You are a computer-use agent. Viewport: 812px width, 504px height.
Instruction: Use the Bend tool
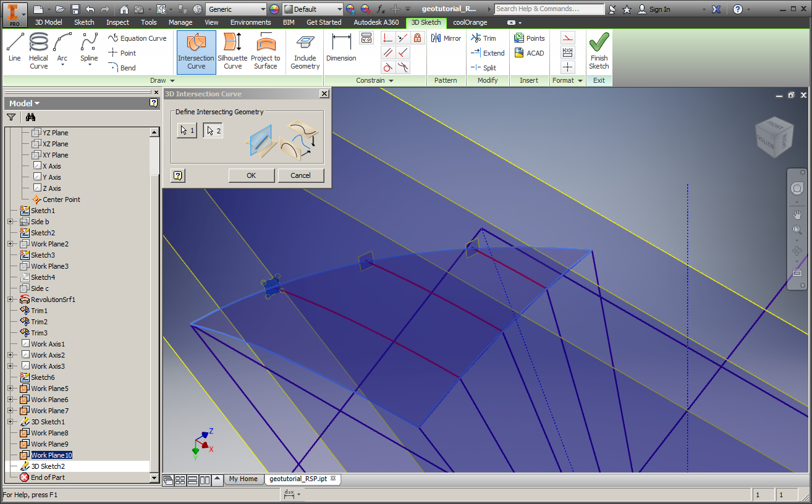(x=122, y=68)
